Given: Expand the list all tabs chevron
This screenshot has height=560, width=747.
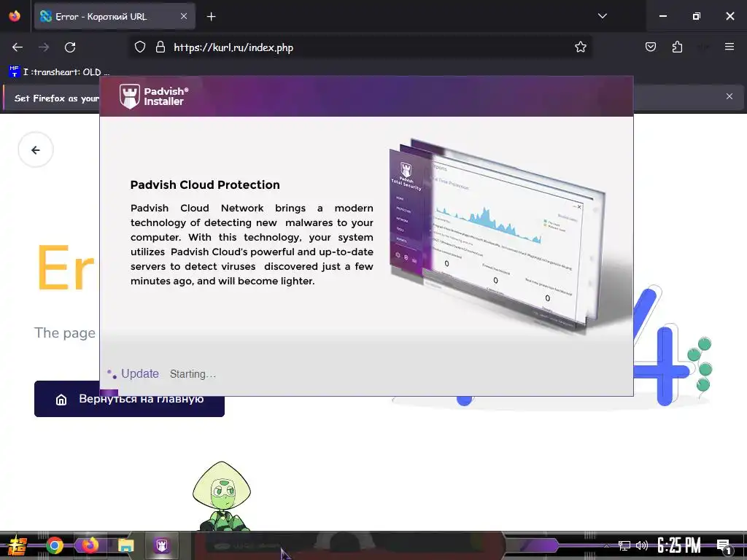Looking at the screenshot, I should (x=603, y=16).
